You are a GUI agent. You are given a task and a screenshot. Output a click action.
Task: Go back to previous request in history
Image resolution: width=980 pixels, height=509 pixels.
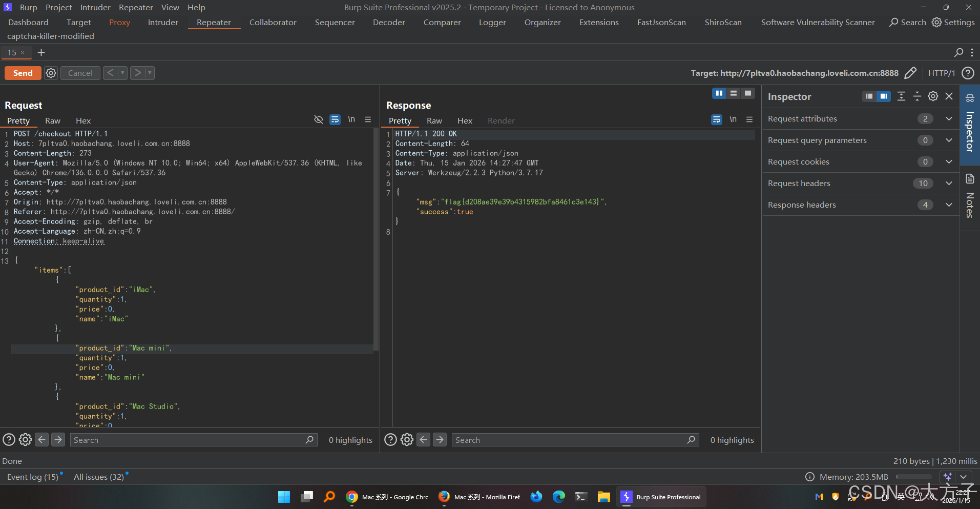[x=110, y=73]
